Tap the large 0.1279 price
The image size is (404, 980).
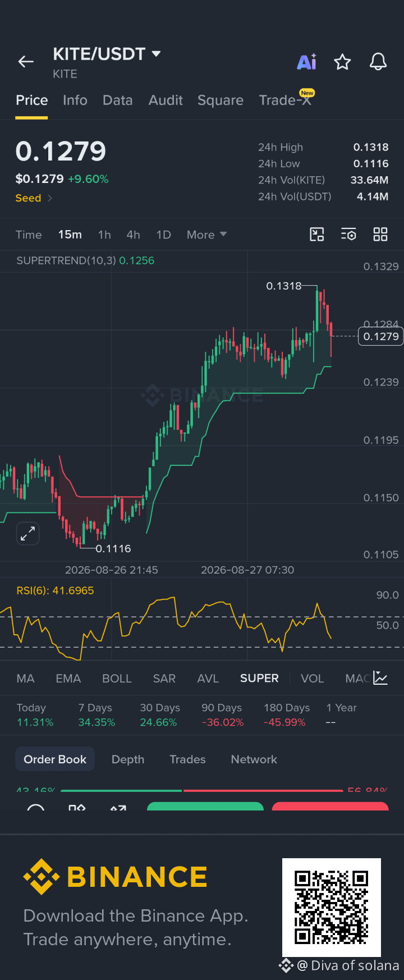coord(61,152)
